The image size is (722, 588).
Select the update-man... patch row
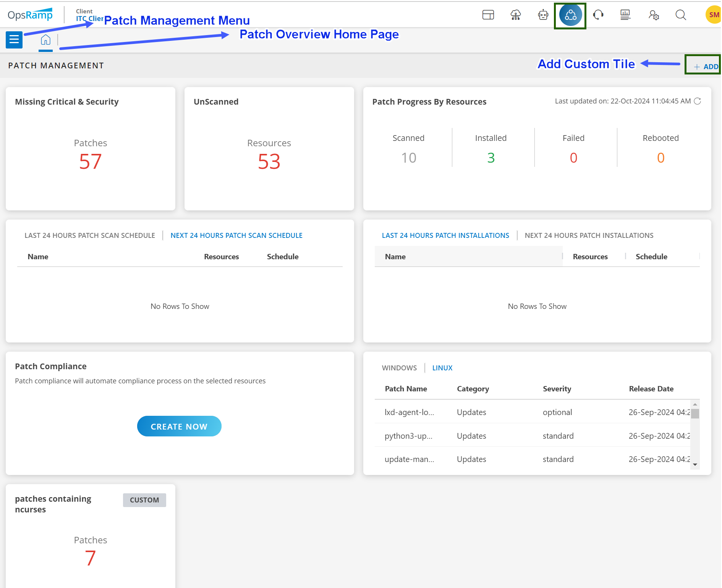coord(533,459)
